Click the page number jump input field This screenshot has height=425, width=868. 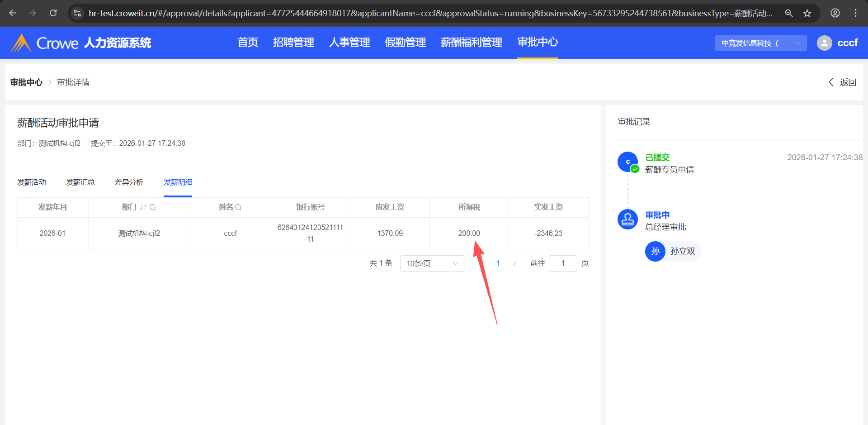562,263
